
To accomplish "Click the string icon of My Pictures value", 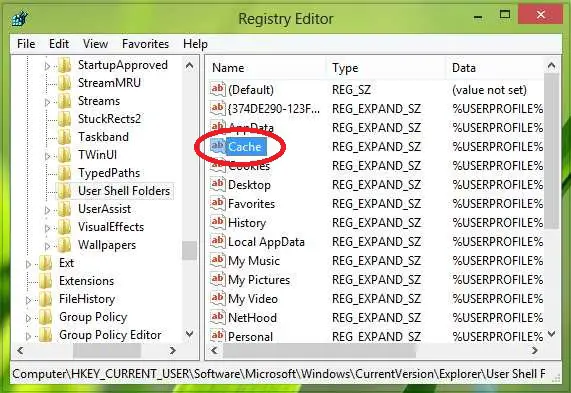I will tap(218, 279).
